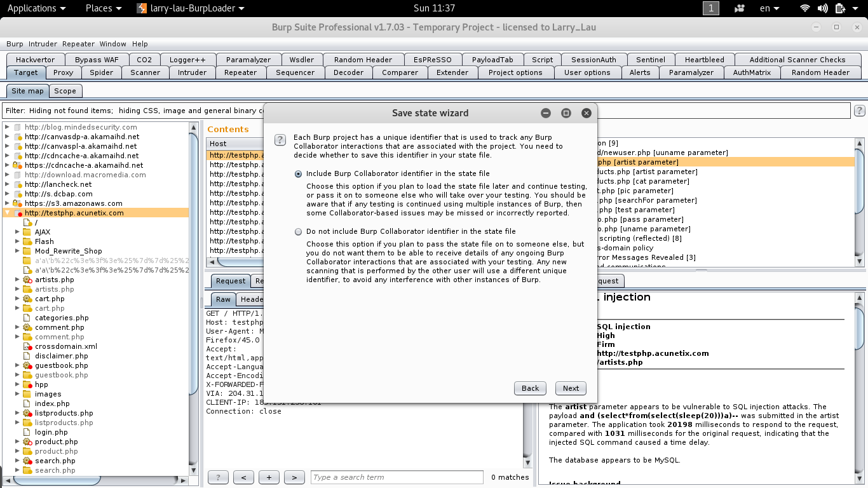
Task: Expand the Flash folder node
Action: pos(18,241)
